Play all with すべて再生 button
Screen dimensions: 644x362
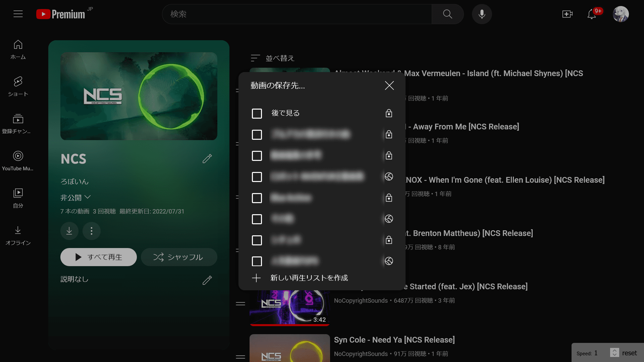99,257
